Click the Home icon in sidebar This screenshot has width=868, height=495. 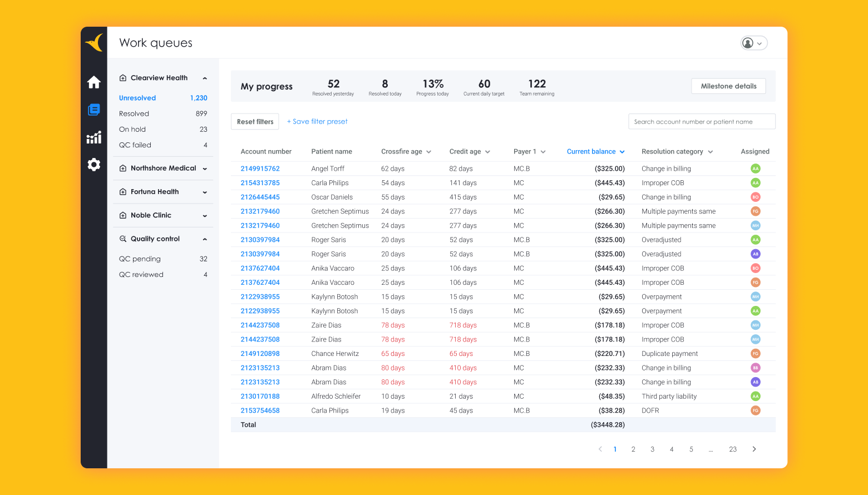coord(93,82)
